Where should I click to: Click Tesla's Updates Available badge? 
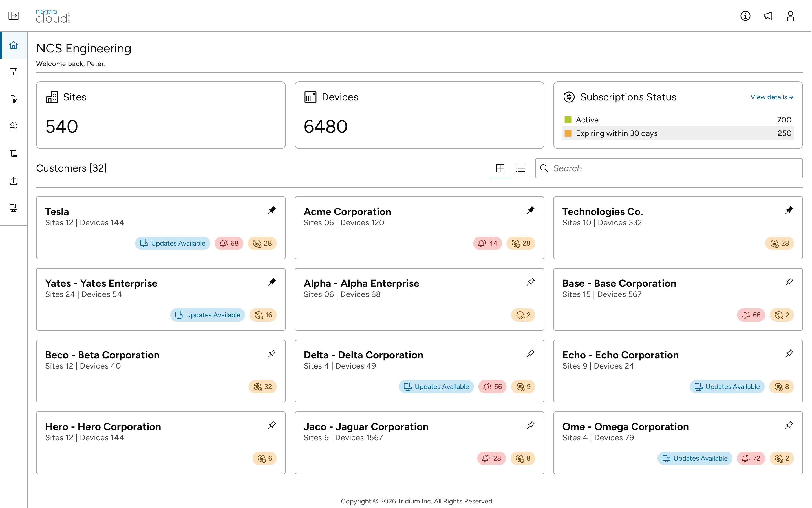coord(173,243)
